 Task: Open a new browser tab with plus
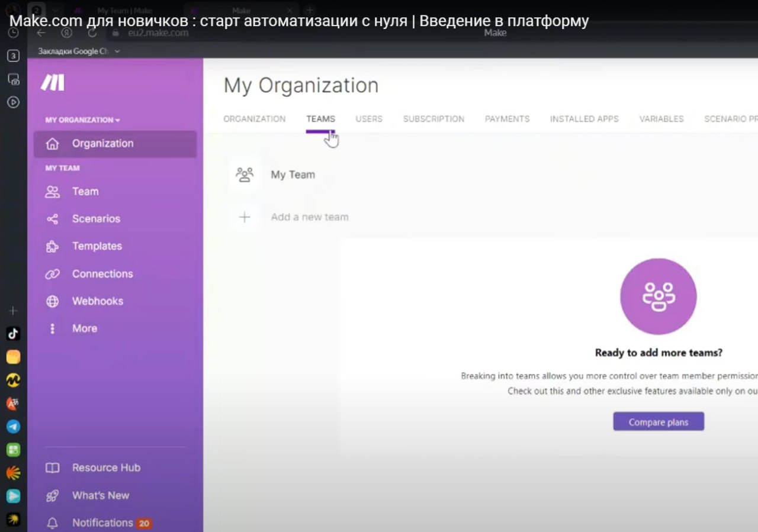[309, 11]
